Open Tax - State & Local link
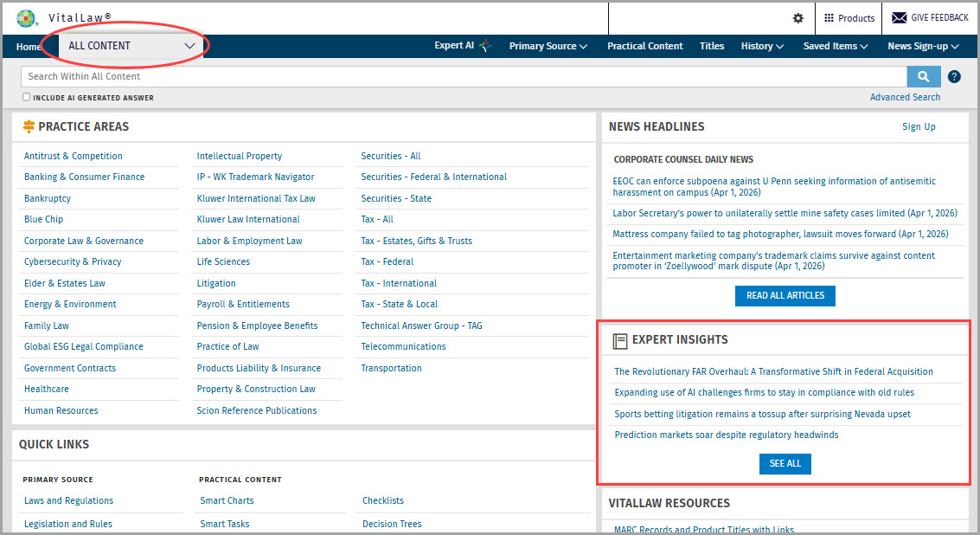Viewport: 980px width, 535px height. pyautogui.click(x=400, y=304)
